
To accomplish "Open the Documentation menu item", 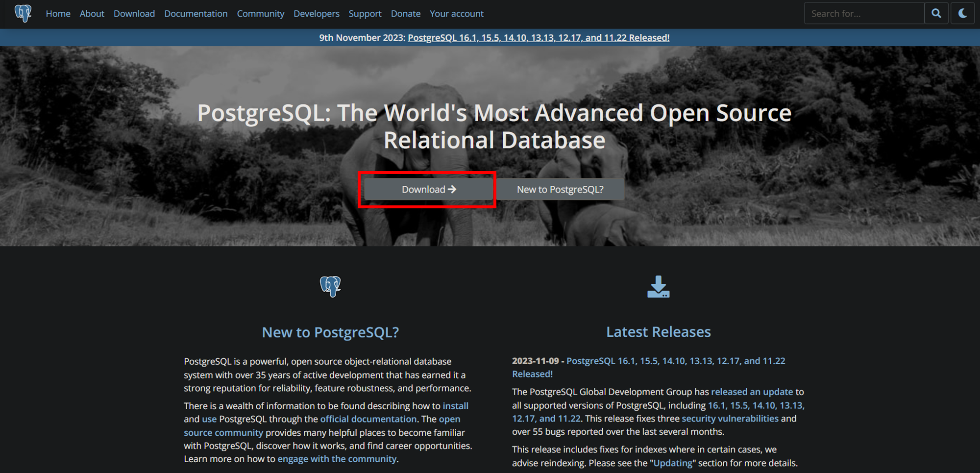I will coord(196,14).
